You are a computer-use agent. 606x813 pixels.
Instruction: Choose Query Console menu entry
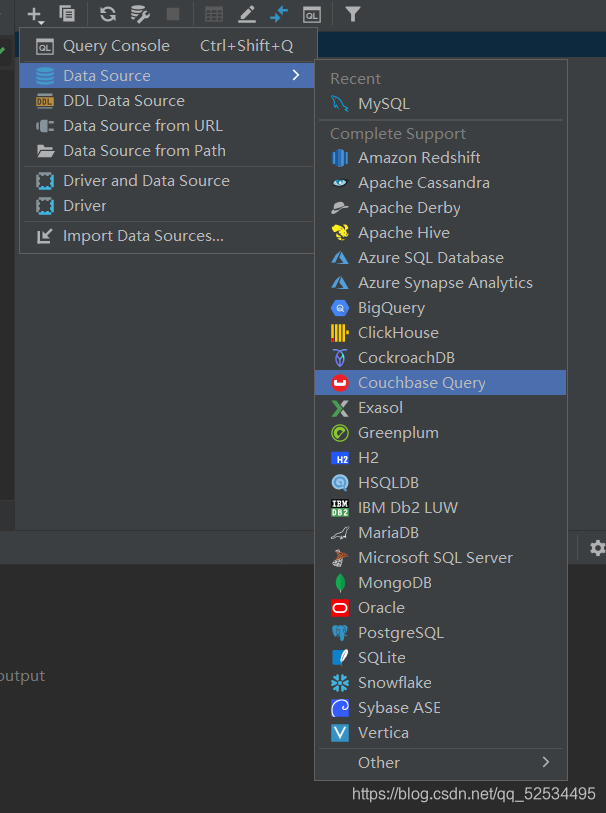[167, 46]
